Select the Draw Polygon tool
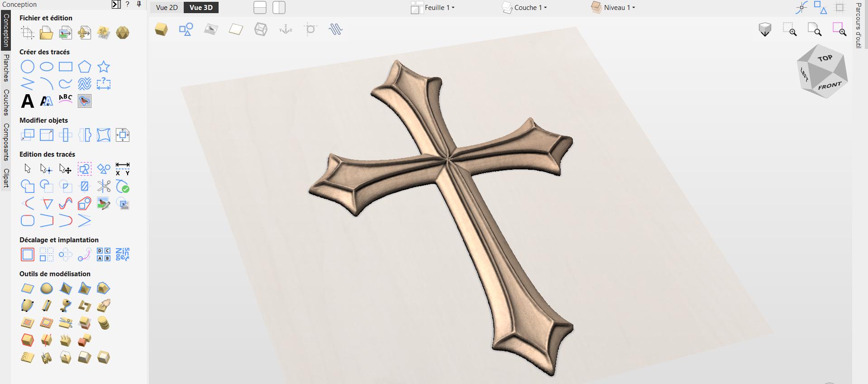This screenshot has height=384, width=868. [x=85, y=67]
